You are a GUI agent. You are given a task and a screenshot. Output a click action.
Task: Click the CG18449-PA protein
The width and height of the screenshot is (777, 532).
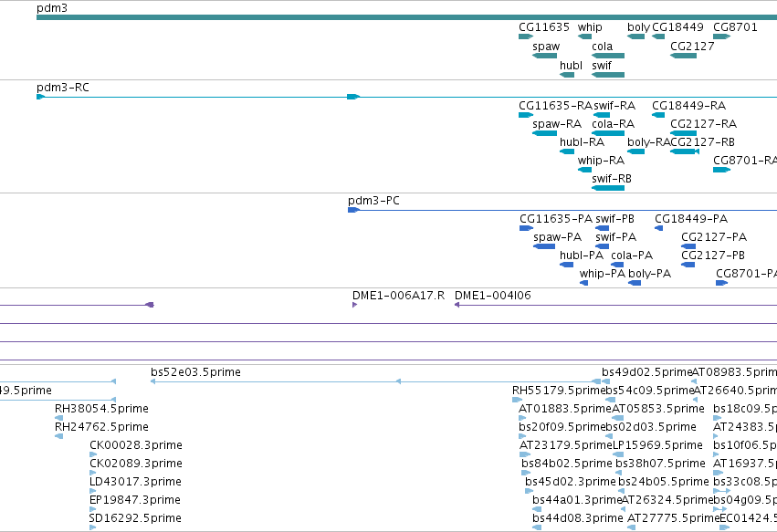[x=658, y=228]
